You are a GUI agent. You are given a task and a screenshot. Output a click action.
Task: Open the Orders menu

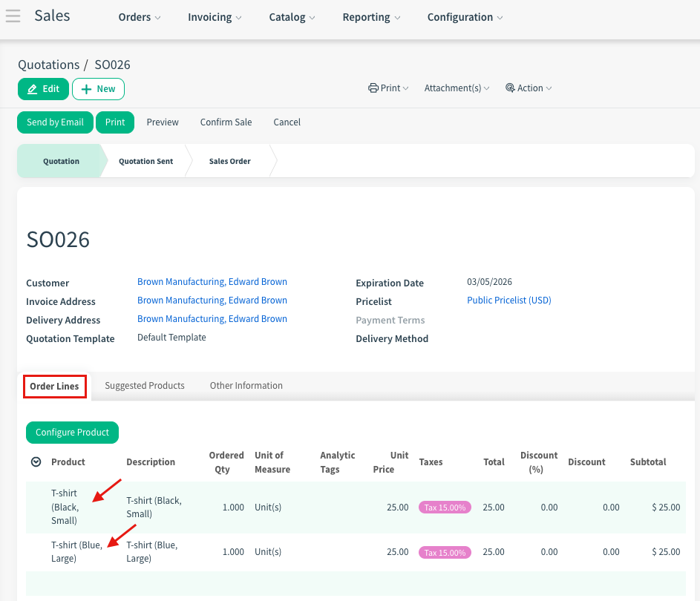(139, 17)
